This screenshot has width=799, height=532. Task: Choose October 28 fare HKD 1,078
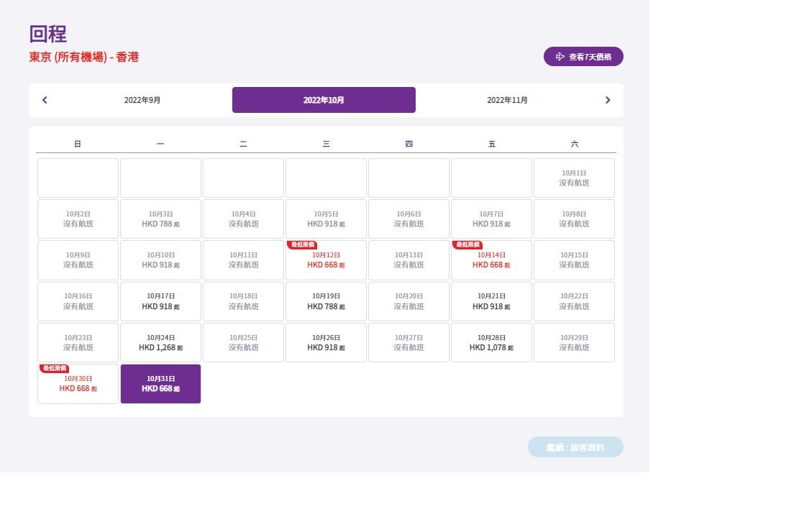point(491,343)
